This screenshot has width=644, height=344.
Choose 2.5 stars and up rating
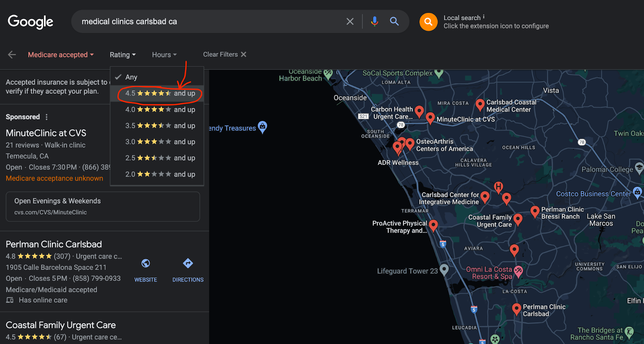157,158
